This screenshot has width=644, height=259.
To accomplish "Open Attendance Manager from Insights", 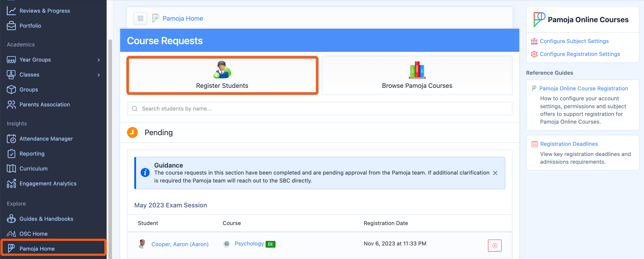I will 46,139.
